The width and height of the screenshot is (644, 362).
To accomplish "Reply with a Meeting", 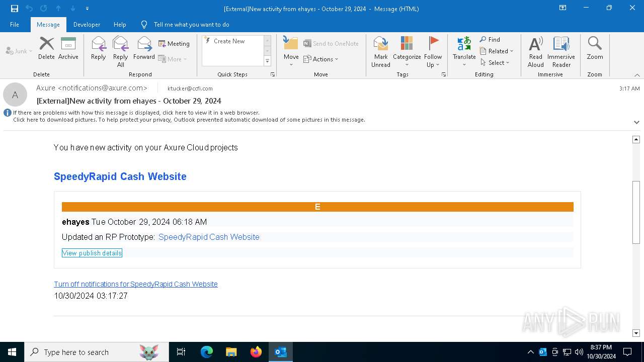I will (174, 44).
